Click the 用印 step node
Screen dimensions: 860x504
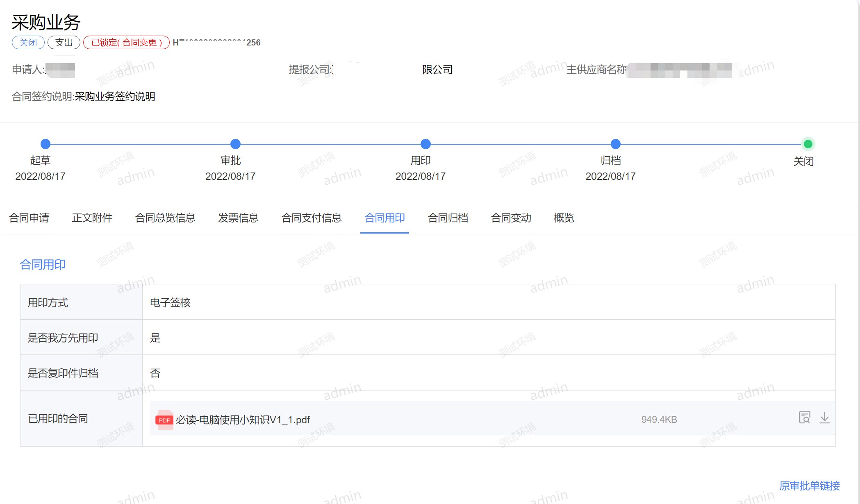coord(425,144)
